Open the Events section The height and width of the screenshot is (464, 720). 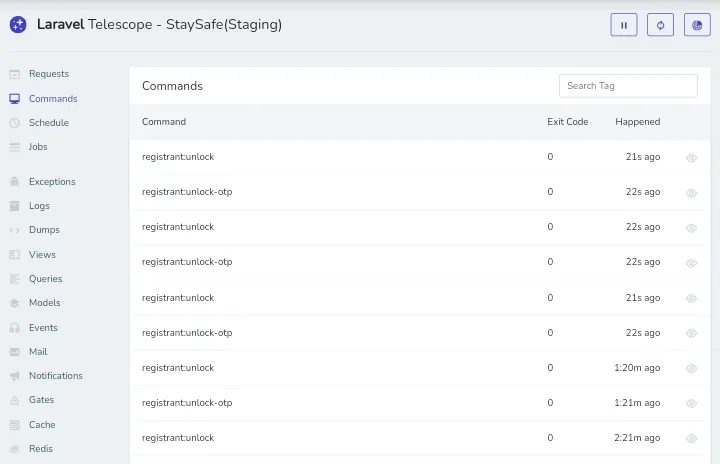43,328
